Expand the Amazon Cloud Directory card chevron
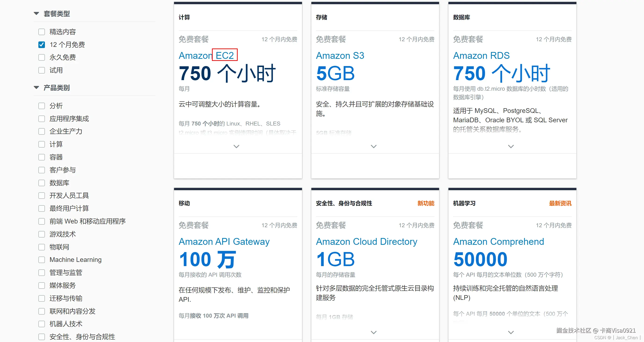This screenshot has width=644, height=342. (374, 332)
